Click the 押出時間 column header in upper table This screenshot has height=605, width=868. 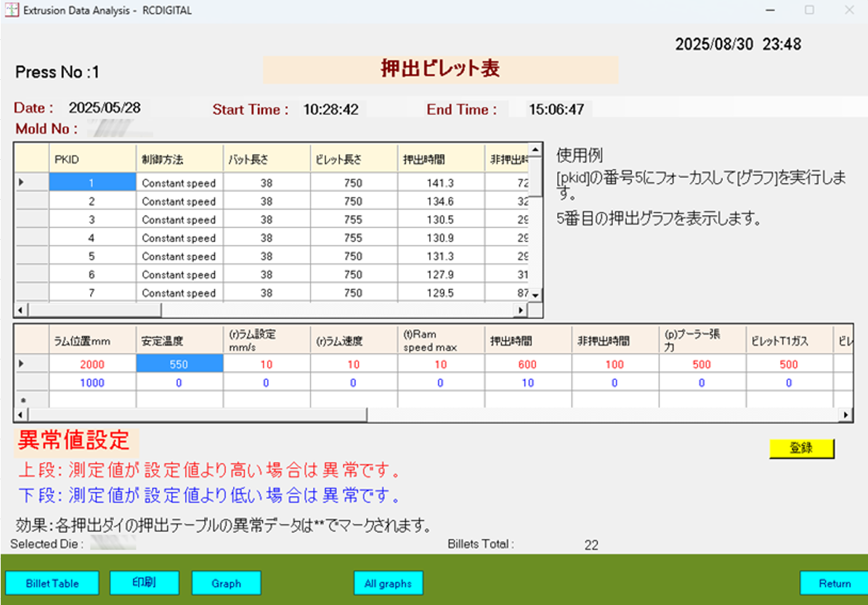(440, 159)
